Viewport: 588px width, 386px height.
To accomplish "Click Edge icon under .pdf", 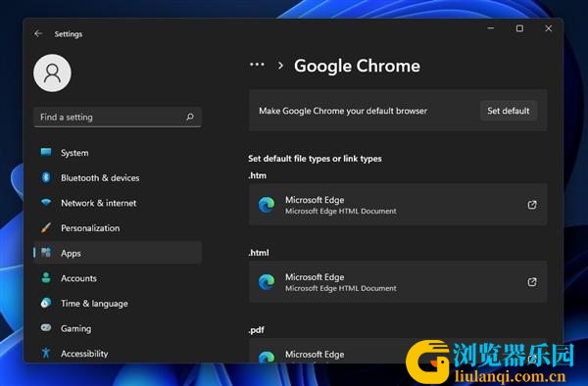I will click(267, 357).
